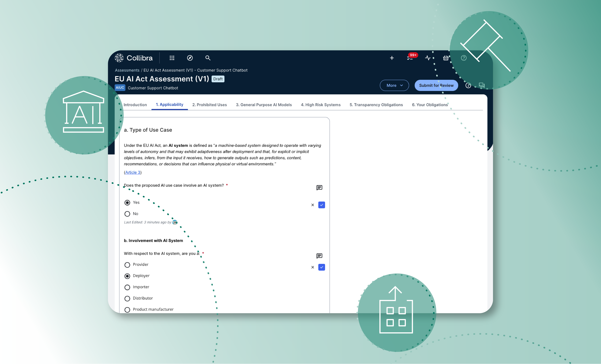The height and width of the screenshot is (364, 601).
Task: Open comment for AI system question
Action: pyautogui.click(x=319, y=188)
